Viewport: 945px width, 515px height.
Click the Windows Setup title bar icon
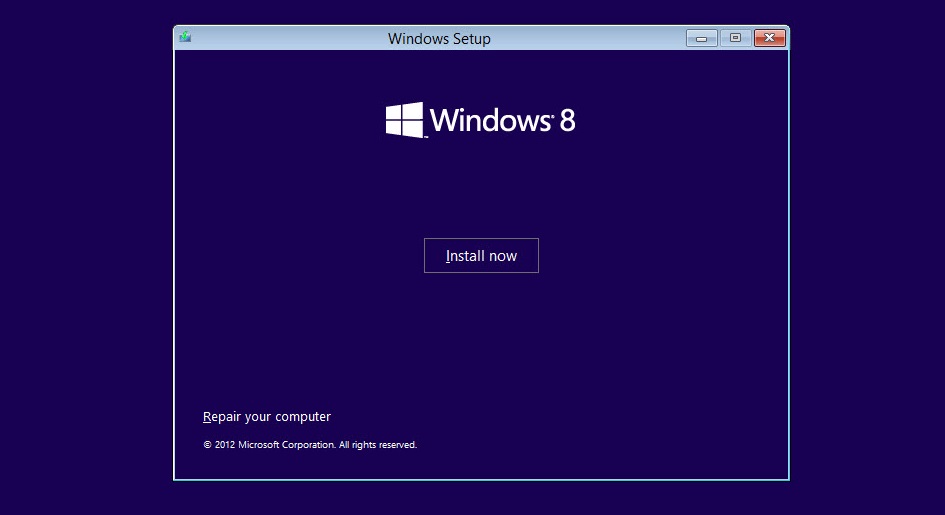pos(185,37)
